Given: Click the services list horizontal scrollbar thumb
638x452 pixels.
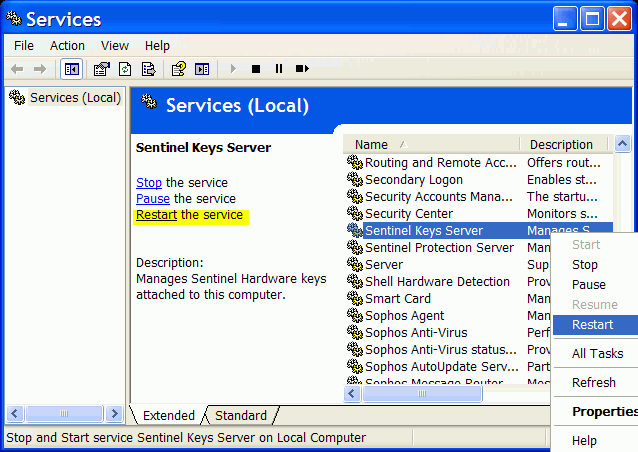Looking at the screenshot, I should pos(422,393).
